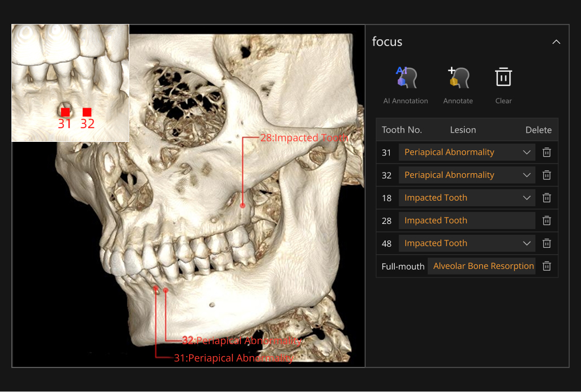Select the red marker 31 in inset thumbnail
This screenshot has height=392, width=581.
click(65, 112)
